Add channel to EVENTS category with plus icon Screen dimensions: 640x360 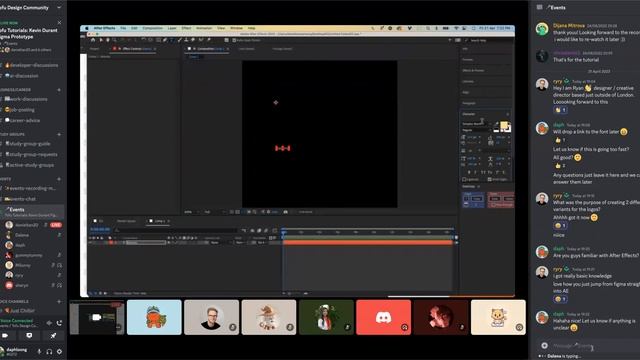point(59,179)
